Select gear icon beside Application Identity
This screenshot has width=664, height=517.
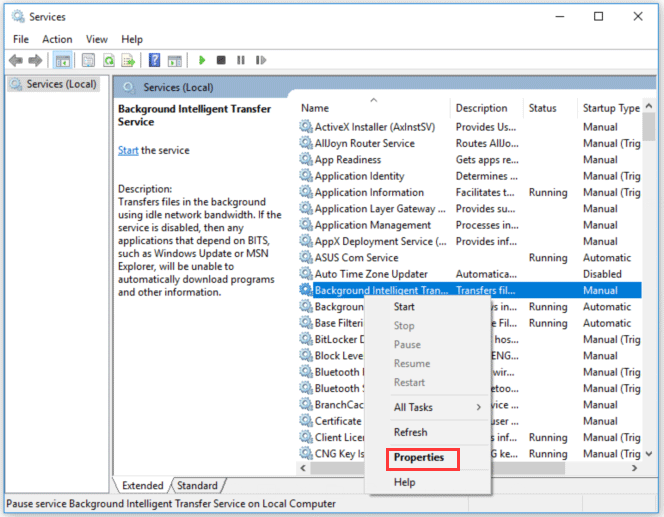click(306, 176)
